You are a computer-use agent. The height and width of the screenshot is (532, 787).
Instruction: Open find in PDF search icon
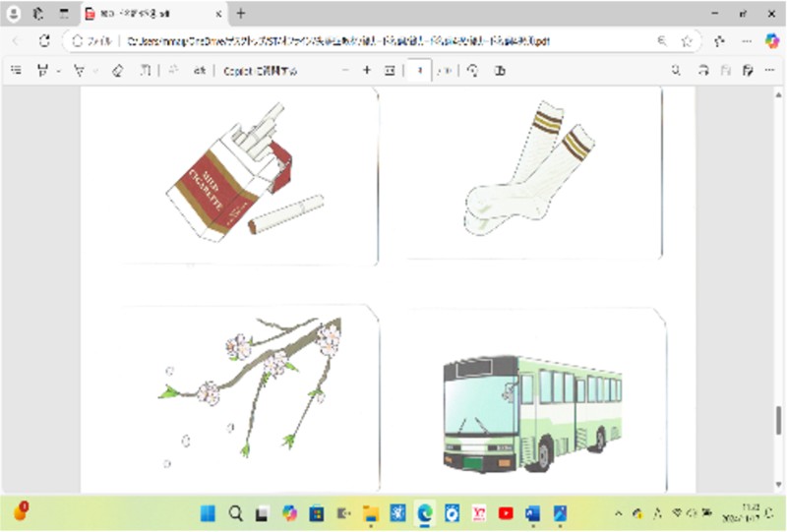tap(676, 71)
